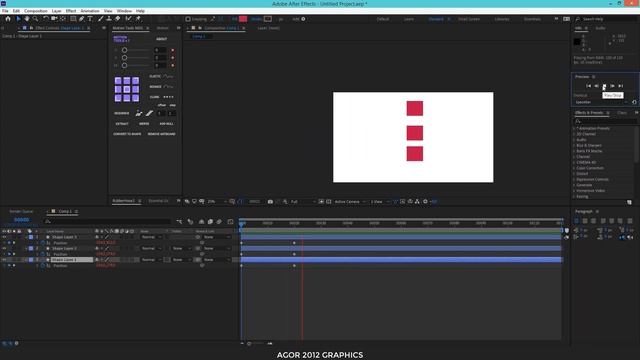Click the Play/Stop preview button

604,86
